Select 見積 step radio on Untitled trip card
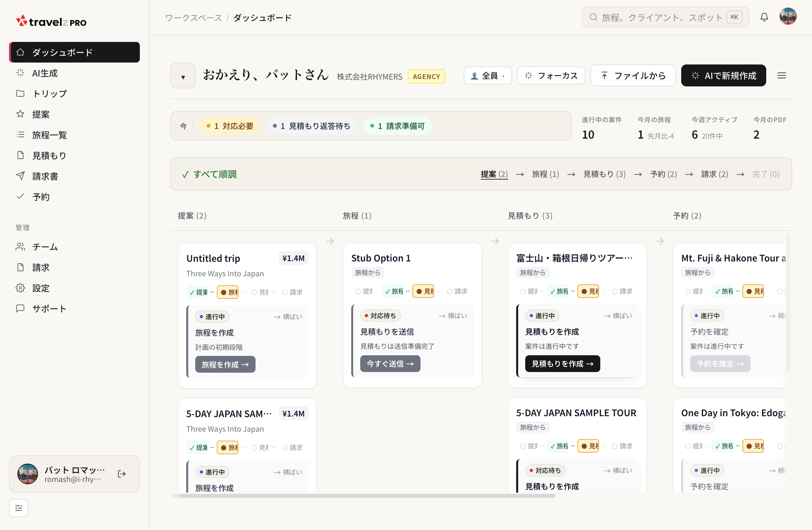 [260, 292]
